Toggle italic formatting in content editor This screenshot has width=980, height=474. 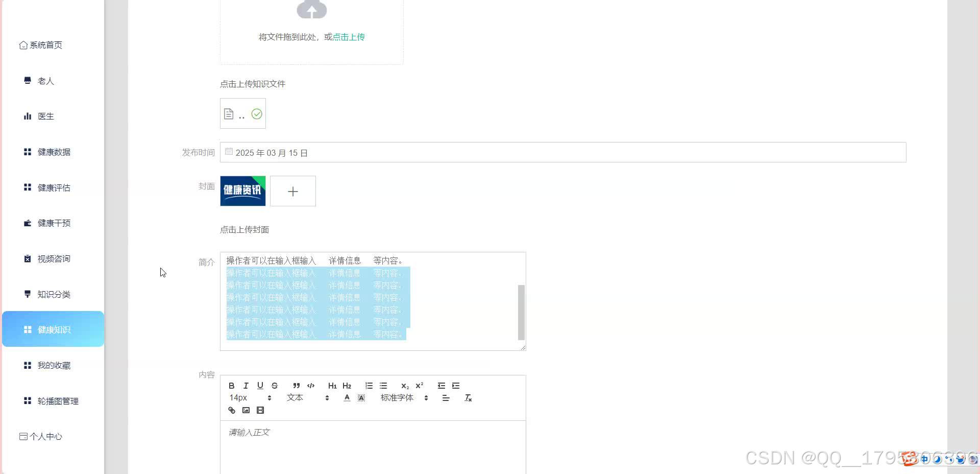(x=246, y=386)
